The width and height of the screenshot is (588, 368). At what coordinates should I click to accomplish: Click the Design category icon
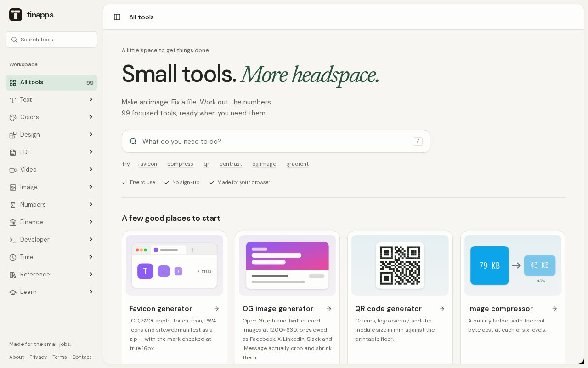(x=13, y=135)
